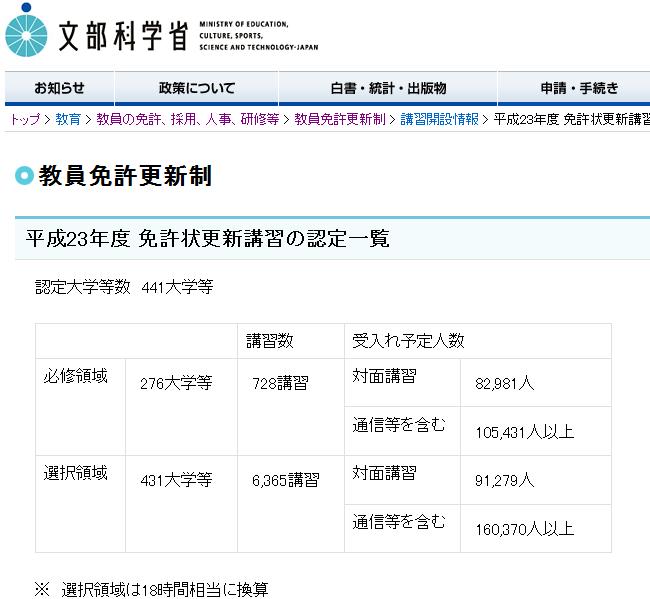Open the 教員の免許、採用、人事、研修等 breadcrumb link
Screen dimensions: 650x599
187,119
